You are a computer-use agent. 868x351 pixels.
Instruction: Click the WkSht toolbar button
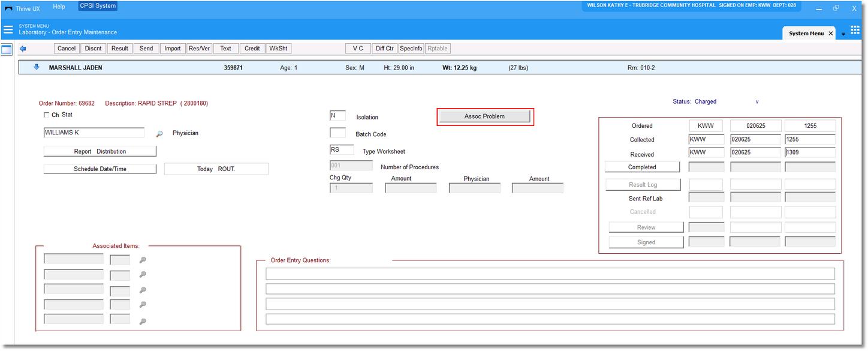coord(279,49)
